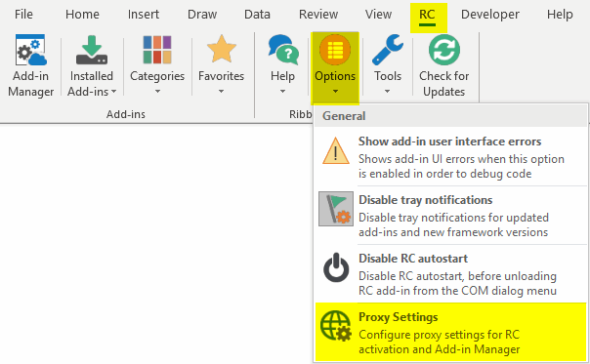590x364 pixels.
Task: Click 'Shows add-in UI errors' description text
Action: [x=461, y=167]
